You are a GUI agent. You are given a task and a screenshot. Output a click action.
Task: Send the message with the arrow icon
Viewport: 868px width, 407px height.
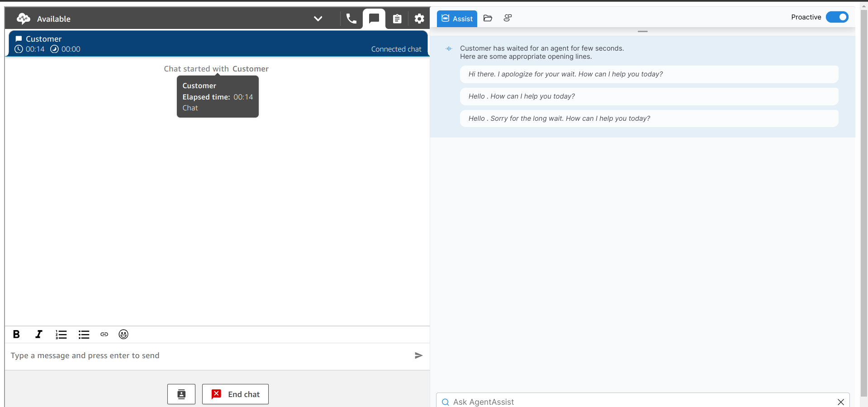418,355
